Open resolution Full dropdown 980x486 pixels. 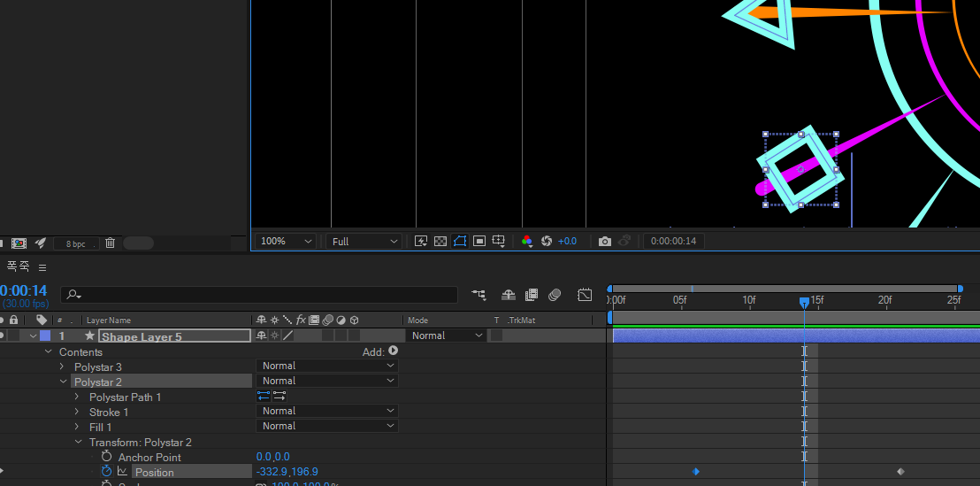point(364,242)
